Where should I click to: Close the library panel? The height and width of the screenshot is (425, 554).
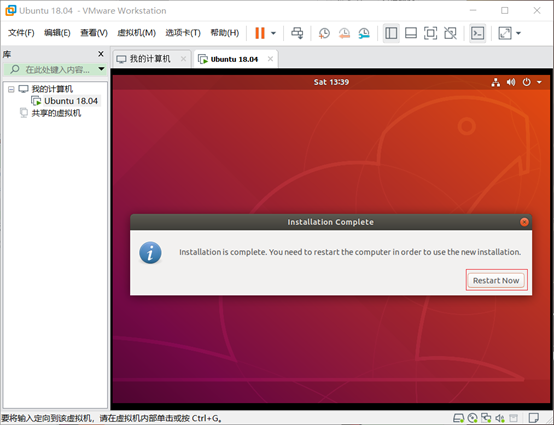(101, 54)
